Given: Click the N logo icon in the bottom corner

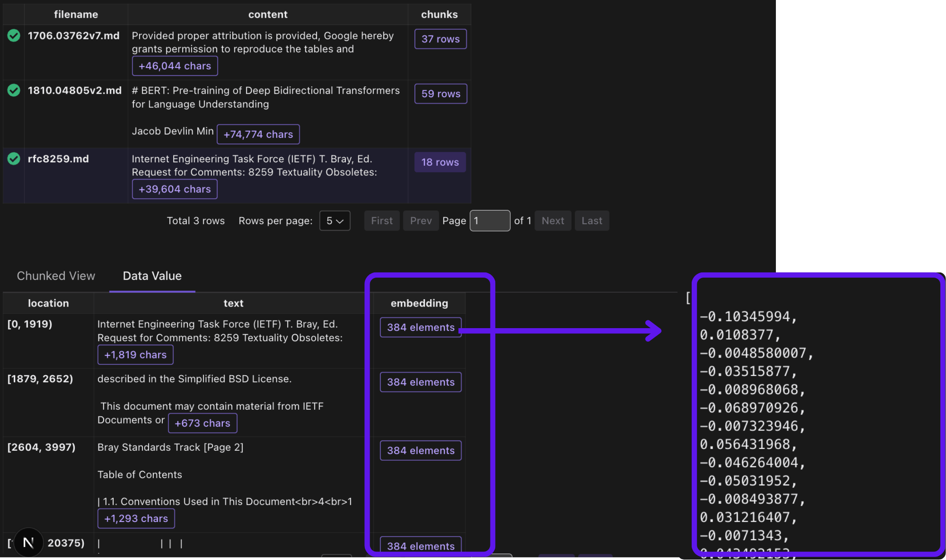Looking at the screenshot, I should click(x=28, y=542).
